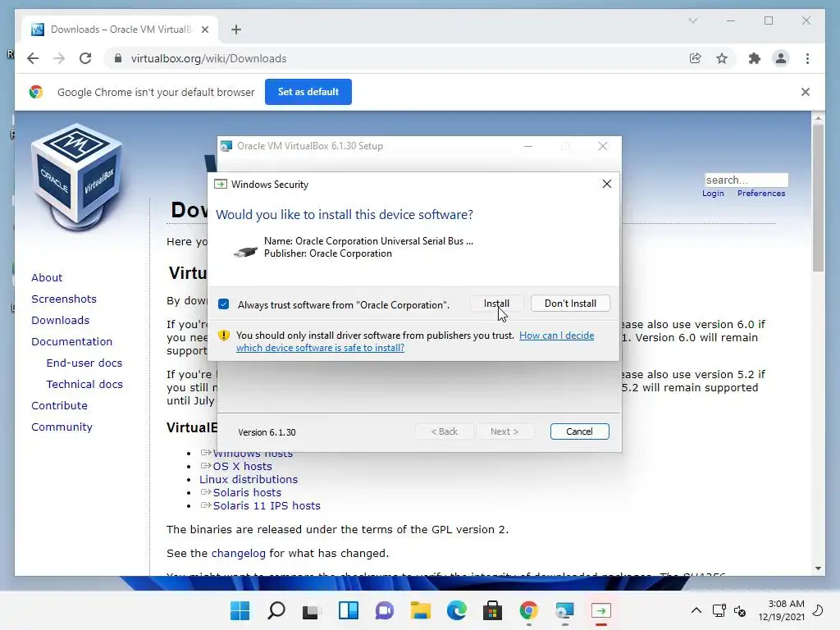Toggle Always trust software from Oracle Corporation

(x=224, y=304)
